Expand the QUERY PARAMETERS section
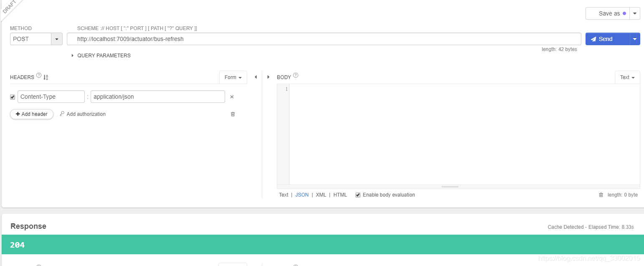 point(101,55)
